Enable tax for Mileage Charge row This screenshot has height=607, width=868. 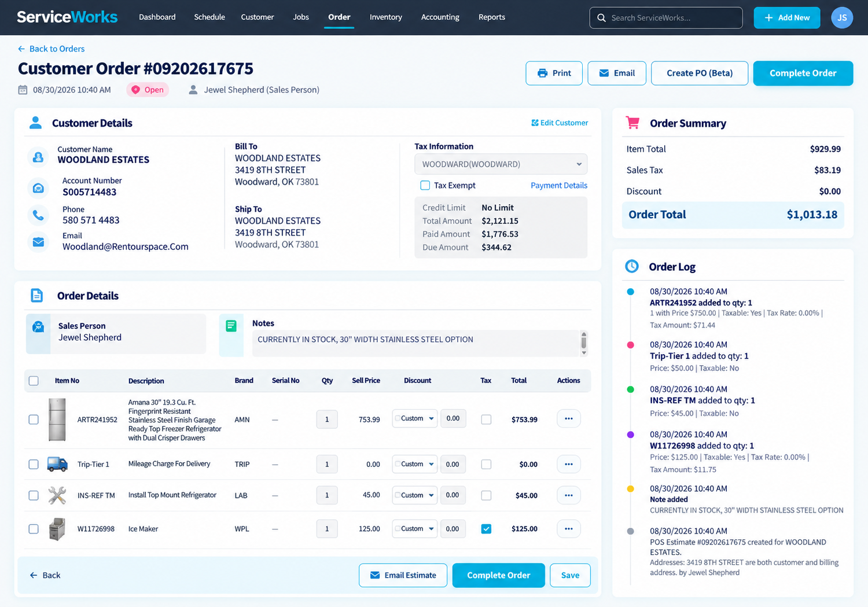coord(486,464)
